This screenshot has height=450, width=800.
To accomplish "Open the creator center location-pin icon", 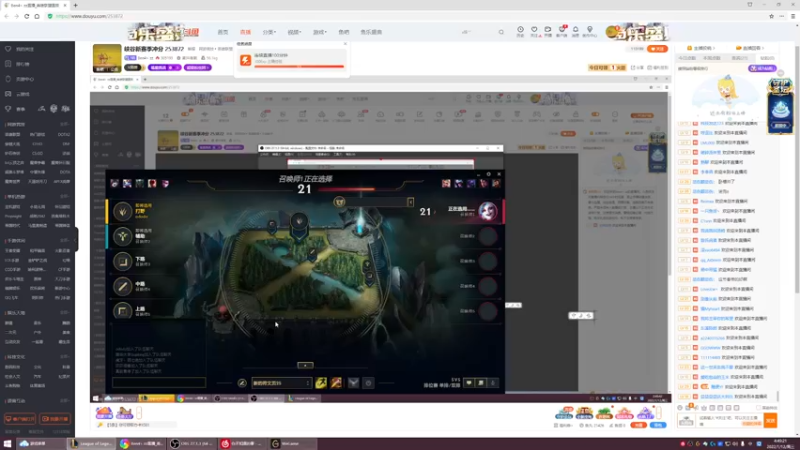I will pyautogui.click(x=590, y=31).
